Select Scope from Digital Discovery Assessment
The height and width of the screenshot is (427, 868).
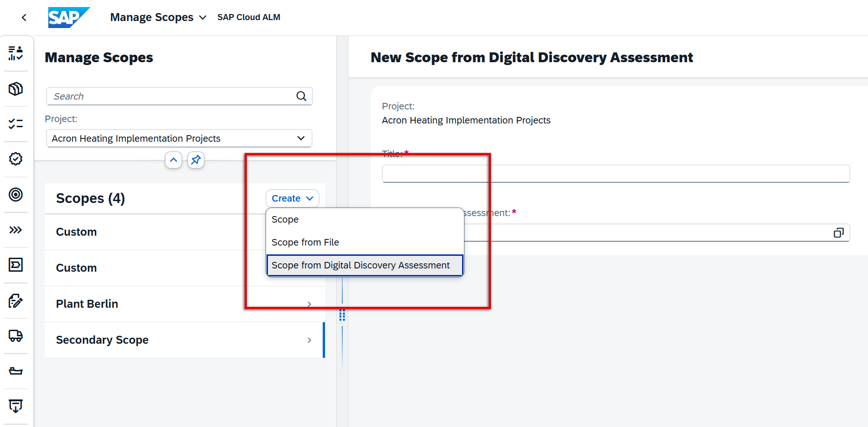point(361,265)
